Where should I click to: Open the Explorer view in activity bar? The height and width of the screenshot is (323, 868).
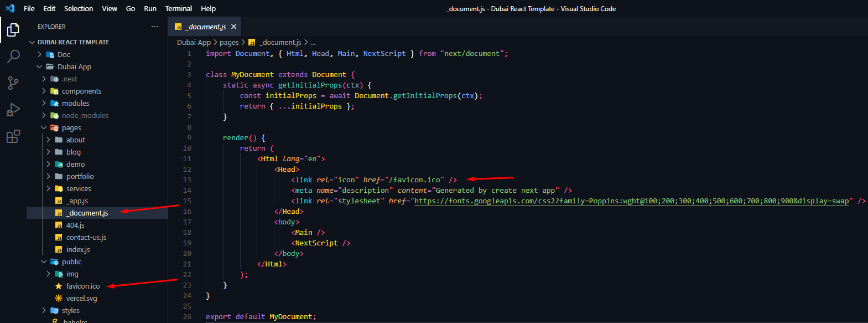pyautogui.click(x=13, y=29)
